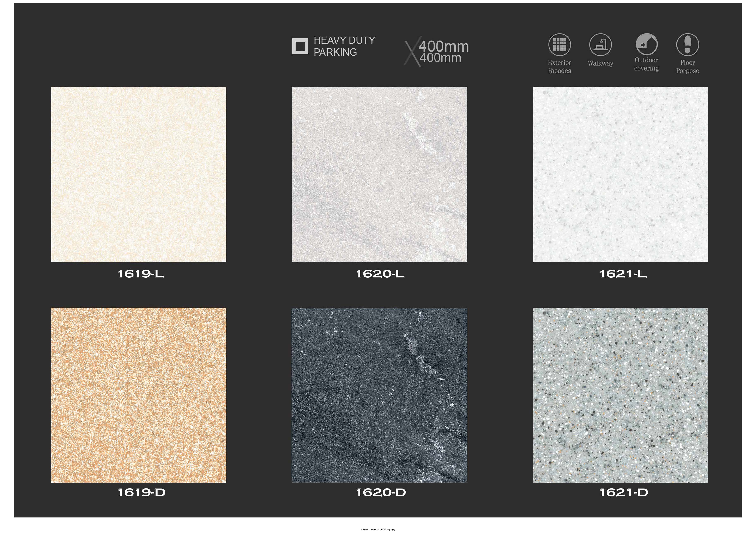Select the white speckled 1621-L tile swatch
The height and width of the screenshot is (534, 756).
pyautogui.click(x=620, y=174)
